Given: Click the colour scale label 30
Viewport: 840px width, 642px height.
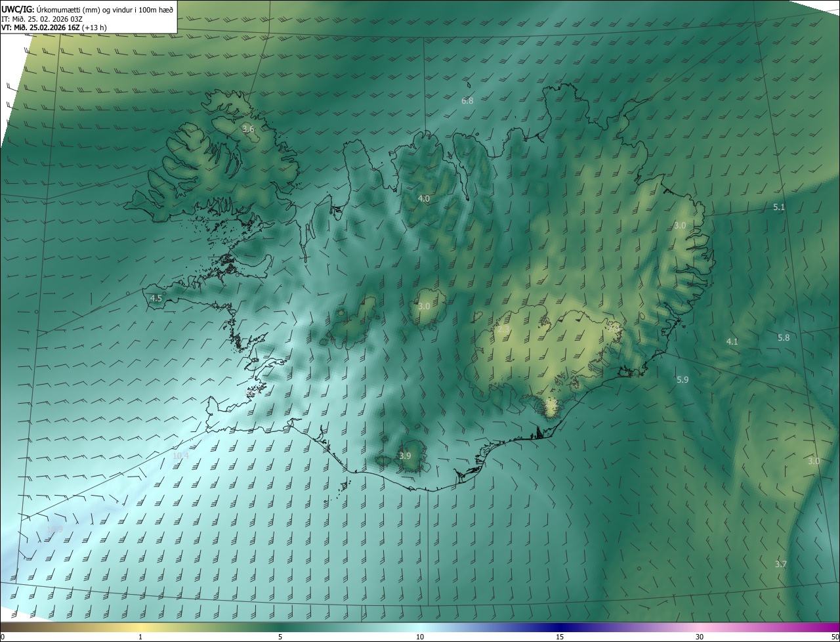Looking at the screenshot, I should click(x=700, y=637).
